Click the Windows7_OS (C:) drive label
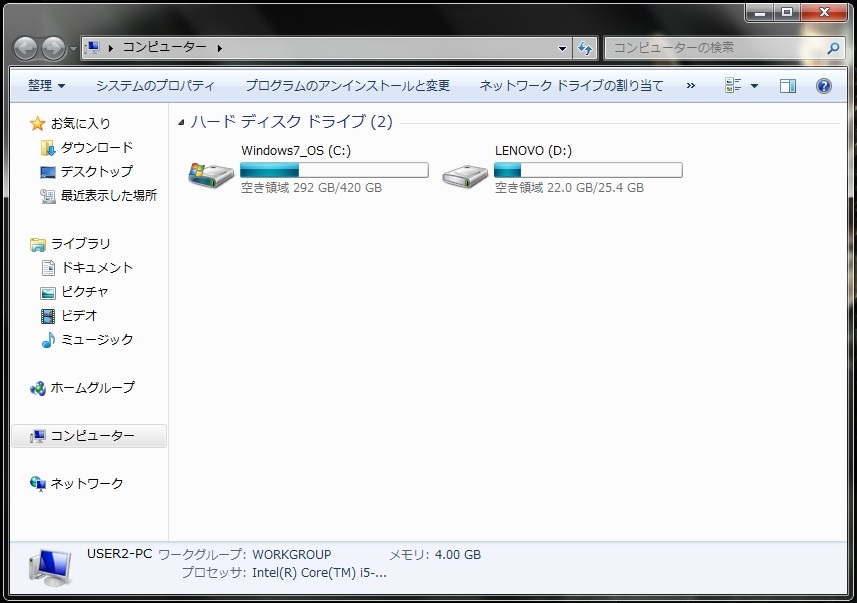 (296, 151)
